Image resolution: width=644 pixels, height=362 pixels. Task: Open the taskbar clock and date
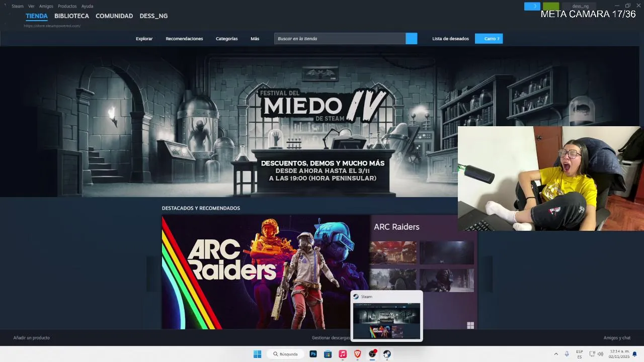tap(619, 354)
